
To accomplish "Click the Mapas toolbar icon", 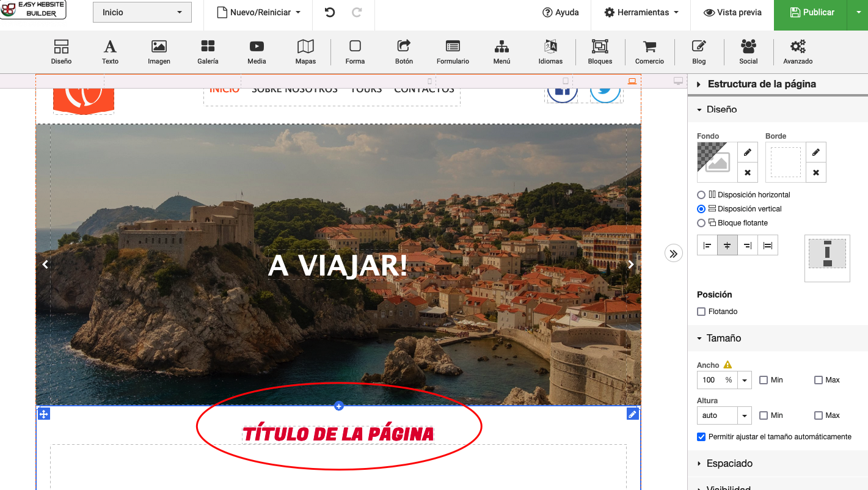I will [305, 52].
